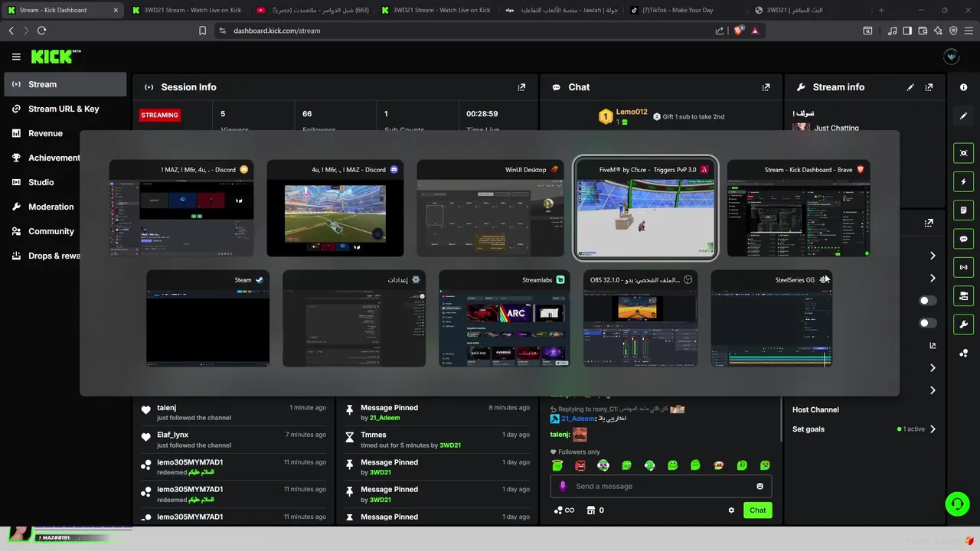The height and width of the screenshot is (551, 980).
Task: Click the purple microphone icon in chat input
Action: click(x=563, y=486)
